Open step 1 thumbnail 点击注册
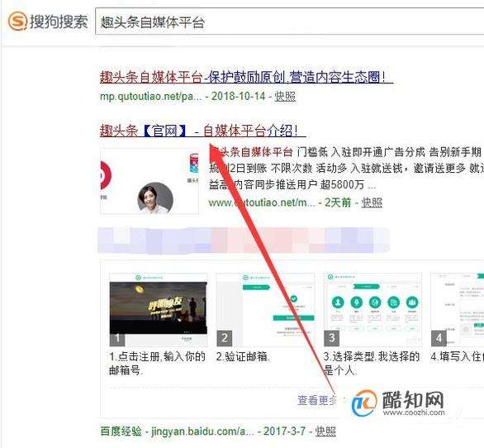The width and height of the screenshot is (484, 448). [x=159, y=310]
